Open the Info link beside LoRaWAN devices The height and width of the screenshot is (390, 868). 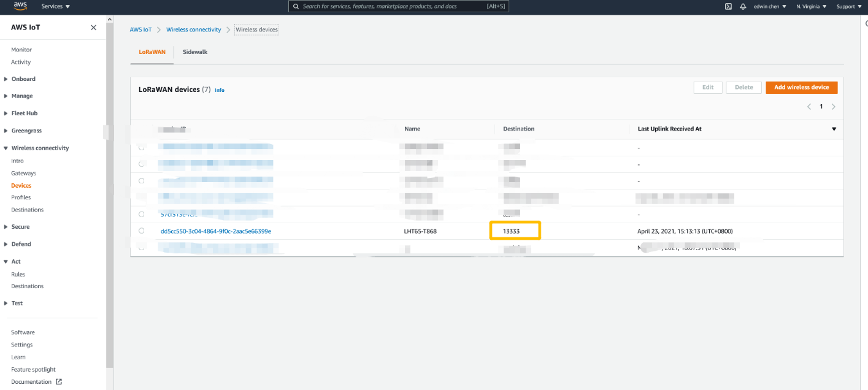[220, 90]
